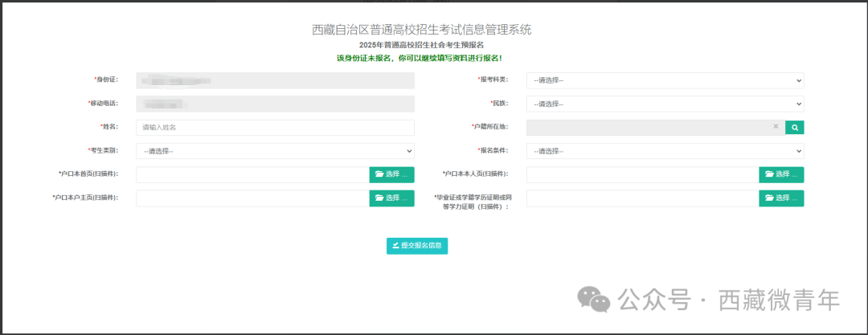Click the text 2025年普通高校招生社会考生预报名
The height and width of the screenshot is (335, 868).
(421, 45)
